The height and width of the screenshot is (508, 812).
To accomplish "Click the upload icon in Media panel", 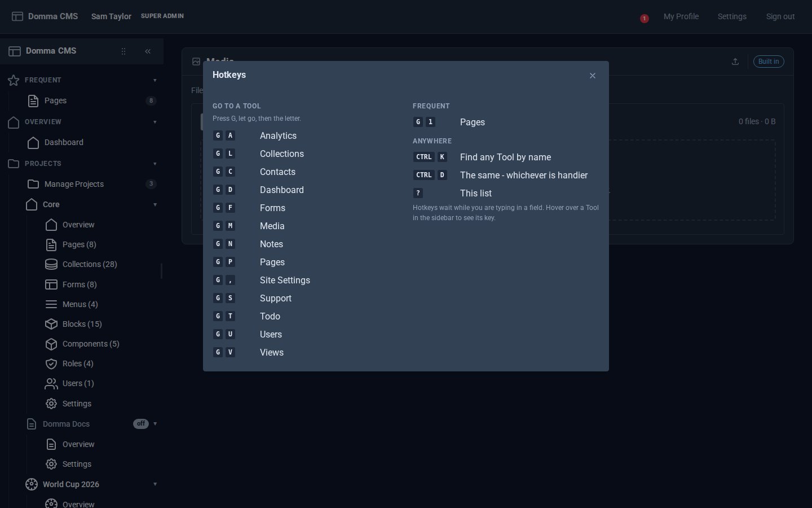I will point(735,62).
